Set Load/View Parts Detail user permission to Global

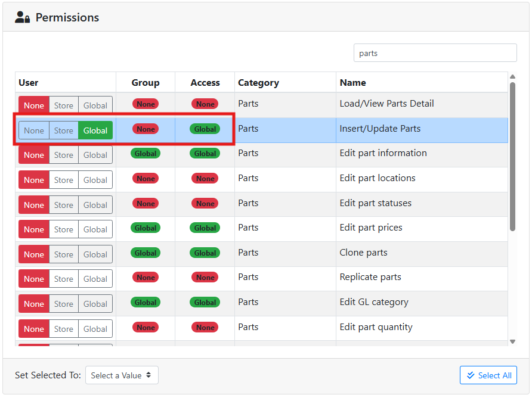coord(95,105)
